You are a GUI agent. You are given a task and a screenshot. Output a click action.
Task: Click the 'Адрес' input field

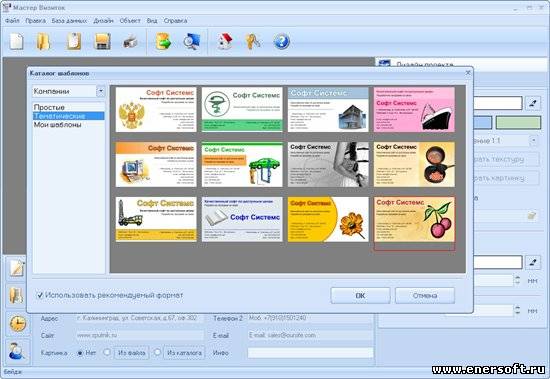tap(140, 318)
